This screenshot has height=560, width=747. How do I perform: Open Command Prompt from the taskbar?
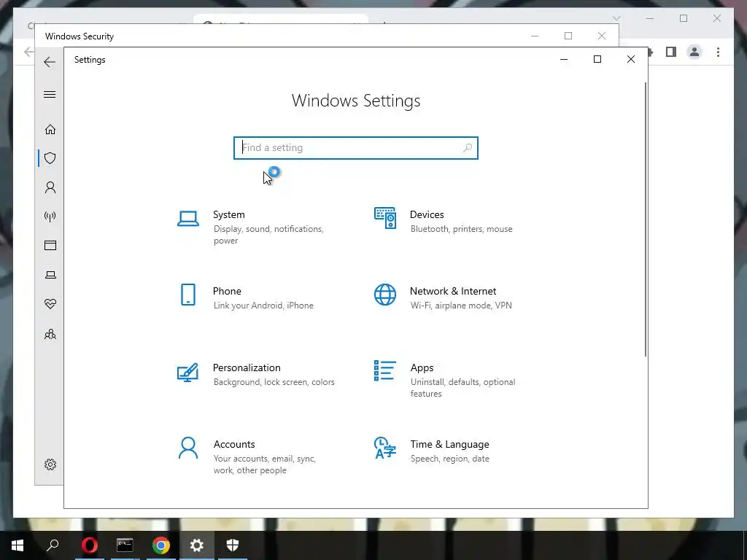pyautogui.click(x=125, y=545)
